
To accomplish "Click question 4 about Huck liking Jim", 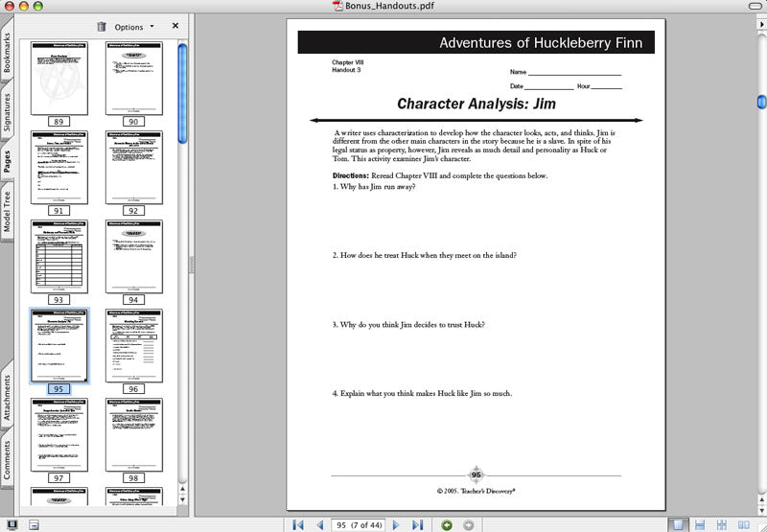I will tap(423, 393).
